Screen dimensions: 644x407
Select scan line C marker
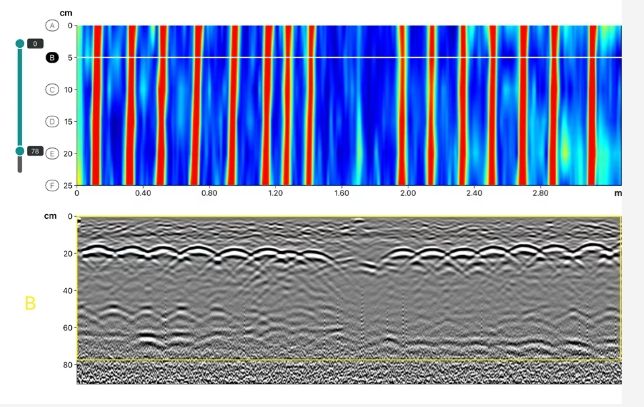click(52, 89)
